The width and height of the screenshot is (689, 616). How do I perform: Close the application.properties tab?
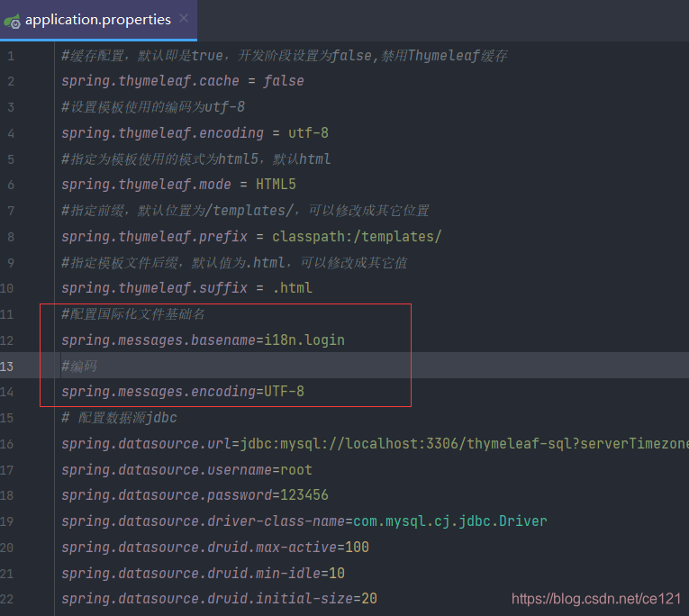click(184, 18)
